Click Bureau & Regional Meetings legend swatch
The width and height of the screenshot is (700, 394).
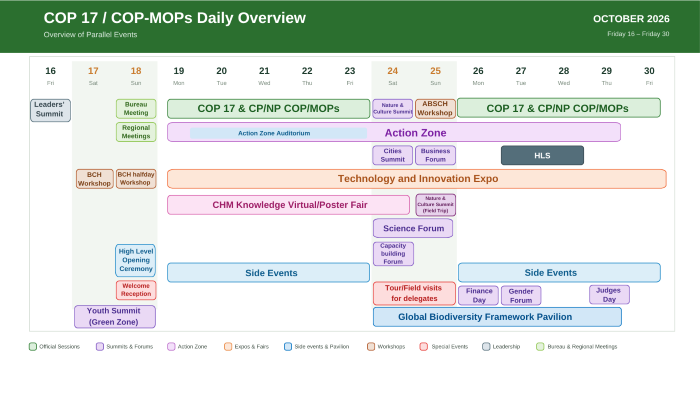point(540,347)
